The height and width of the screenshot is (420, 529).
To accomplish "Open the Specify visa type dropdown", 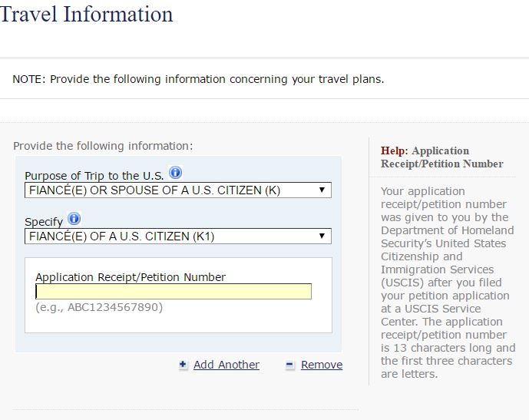I will (x=178, y=236).
